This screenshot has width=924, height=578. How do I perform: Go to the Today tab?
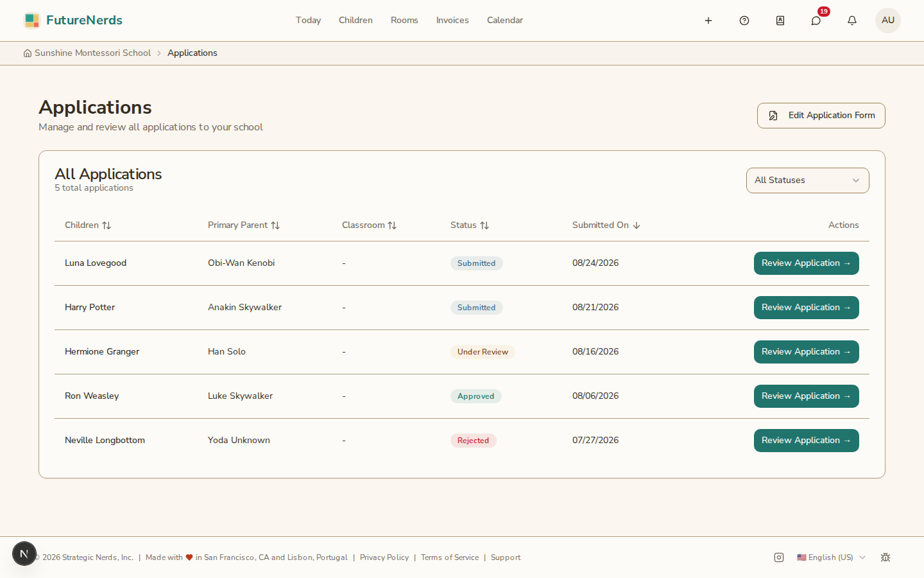tap(309, 21)
